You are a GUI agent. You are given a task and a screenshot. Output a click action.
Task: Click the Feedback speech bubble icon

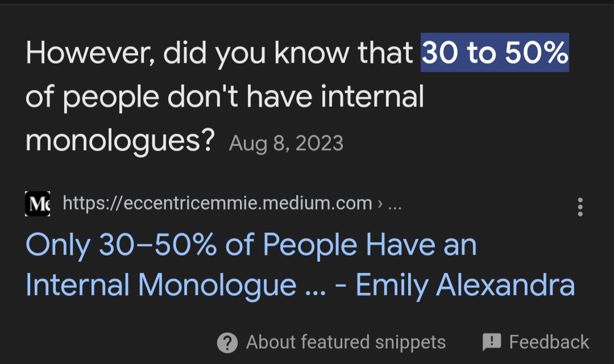[x=491, y=342]
